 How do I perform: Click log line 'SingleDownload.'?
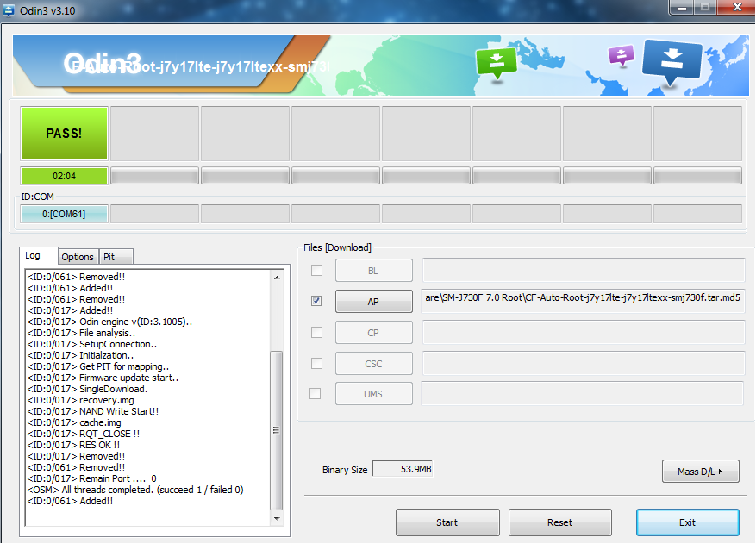click(x=88, y=389)
